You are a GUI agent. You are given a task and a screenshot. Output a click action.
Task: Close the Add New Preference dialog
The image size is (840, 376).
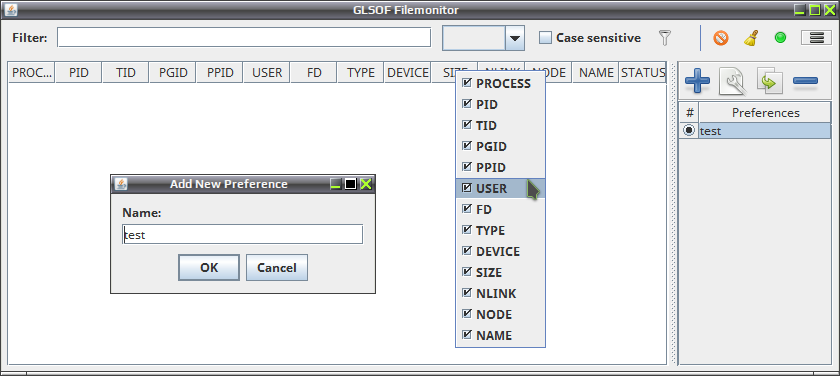[x=366, y=184]
